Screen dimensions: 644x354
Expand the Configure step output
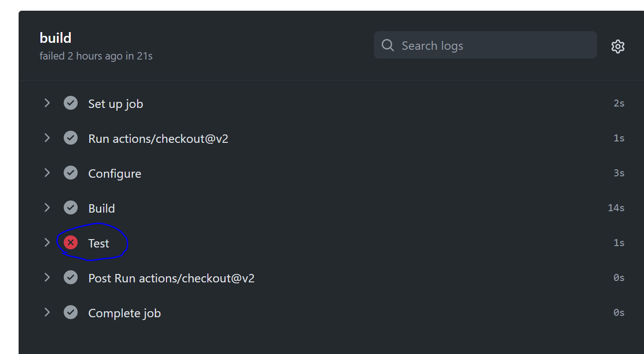[46, 173]
